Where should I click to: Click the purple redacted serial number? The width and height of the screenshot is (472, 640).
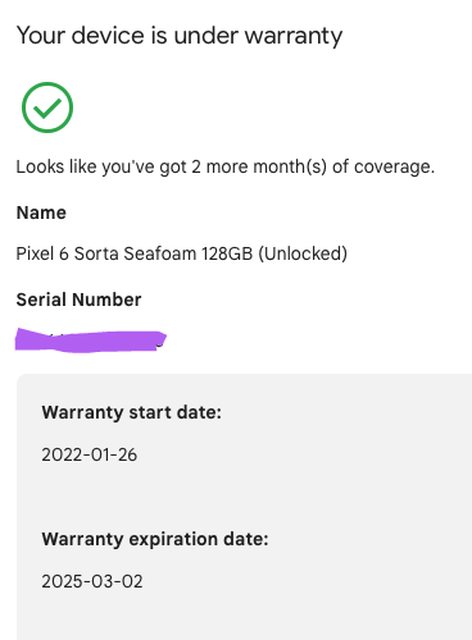point(91,340)
